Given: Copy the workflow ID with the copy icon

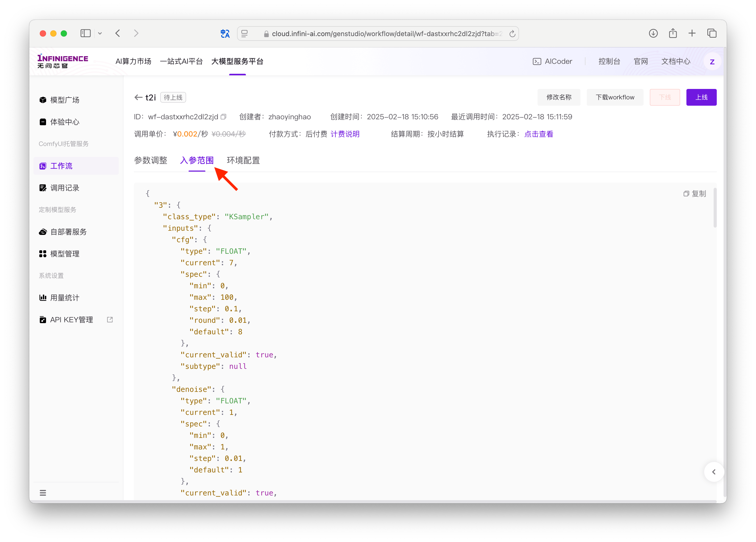Looking at the screenshot, I should 224,117.
